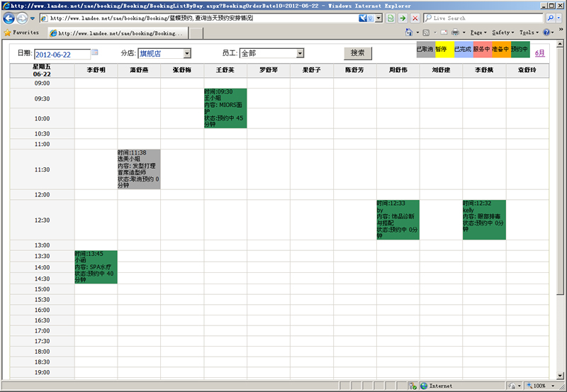This screenshot has width=567, height=392.
Task: Click the browser Back arrow button
Action: coord(9,18)
